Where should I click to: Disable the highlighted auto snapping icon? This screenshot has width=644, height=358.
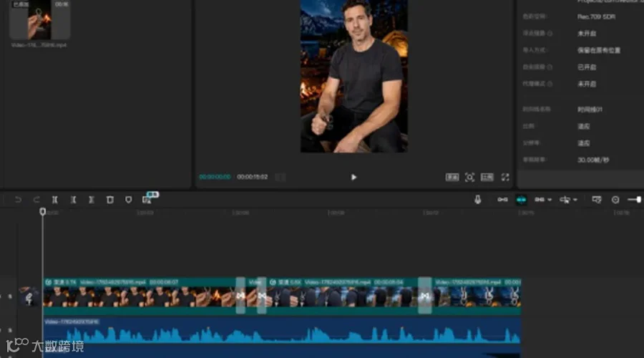pos(521,200)
